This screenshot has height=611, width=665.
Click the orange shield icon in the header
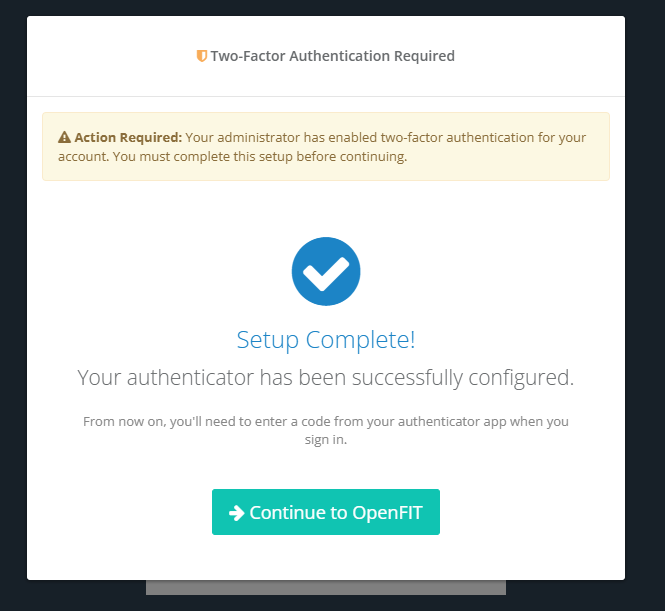(x=202, y=56)
